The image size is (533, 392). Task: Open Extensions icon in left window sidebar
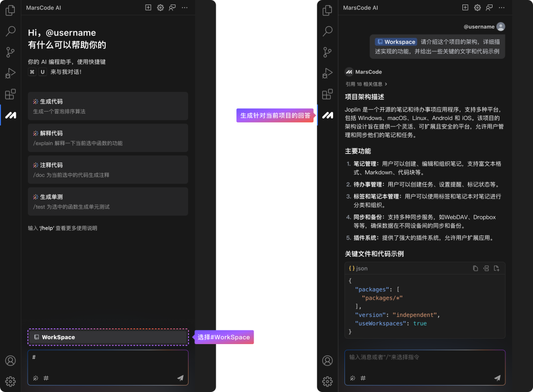pyautogui.click(x=10, y=94)
